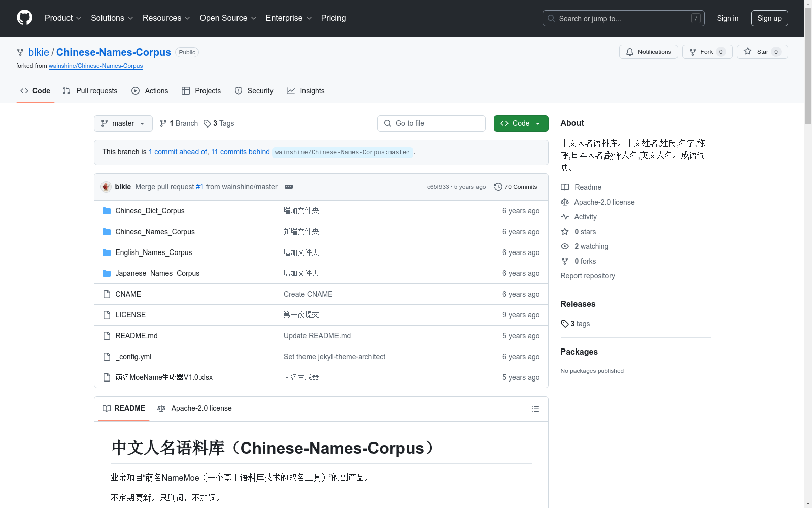This screenshot has width=812, height=508.
Task: Open the pull request #1 link
Action: pos(199,187)
